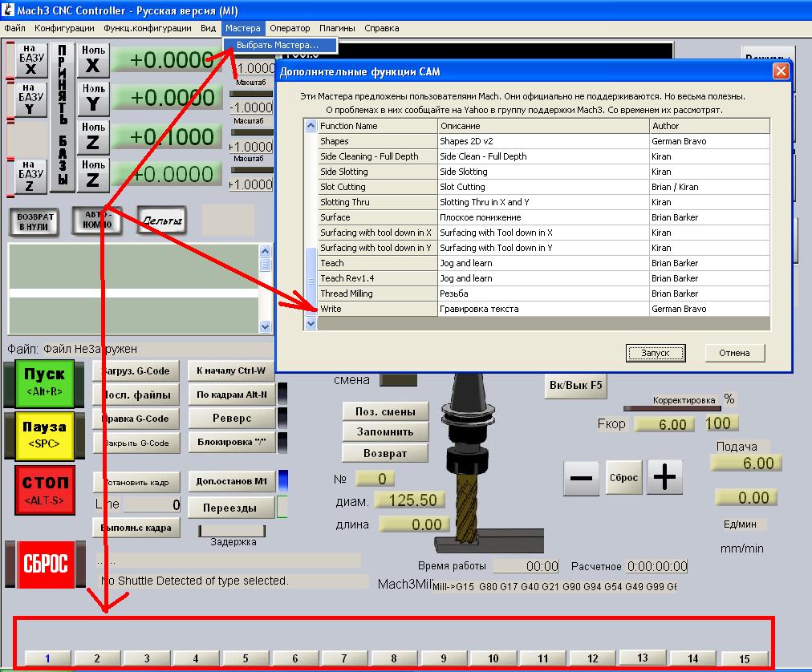The image size is (812, 672).
Task: Click the По кадрам Alt-N button
Action: pyautogui.click(x=231, y=395)
